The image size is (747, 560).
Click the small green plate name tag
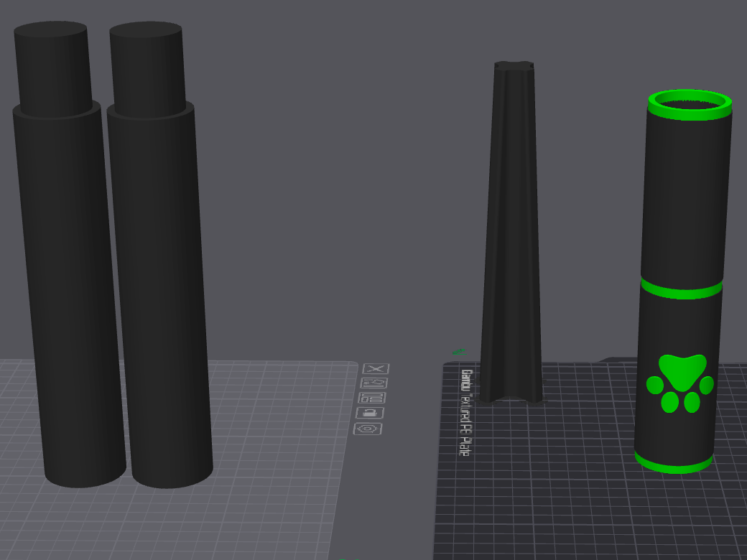click(x=459, y=351)
